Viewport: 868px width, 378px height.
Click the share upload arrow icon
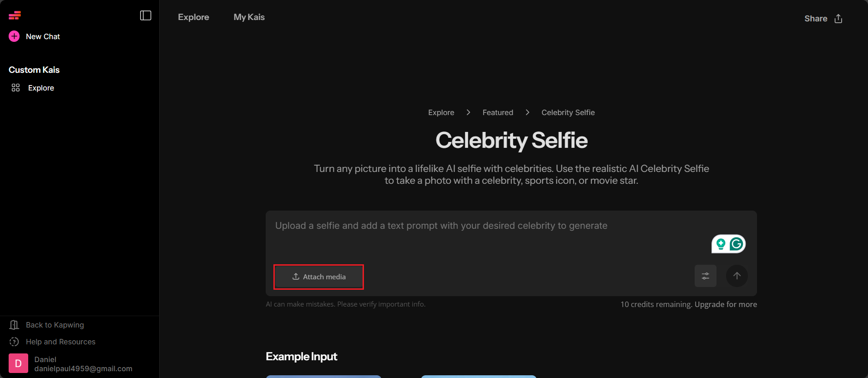(838, 19)
